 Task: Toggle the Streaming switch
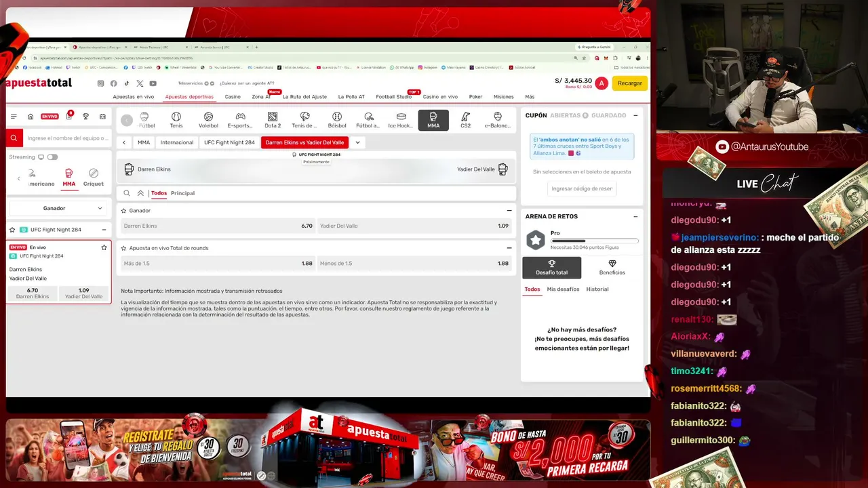(x=52, y=157)
